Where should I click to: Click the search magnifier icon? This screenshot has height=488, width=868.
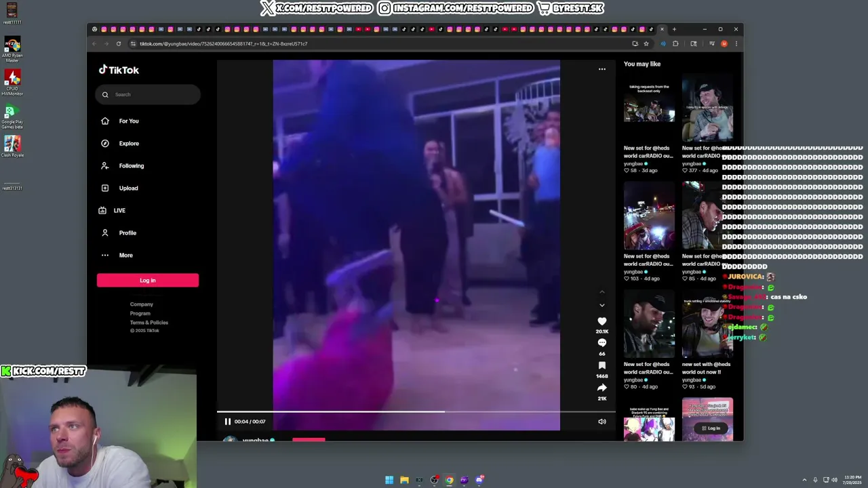pyautogui.click(x=105, y=94)
